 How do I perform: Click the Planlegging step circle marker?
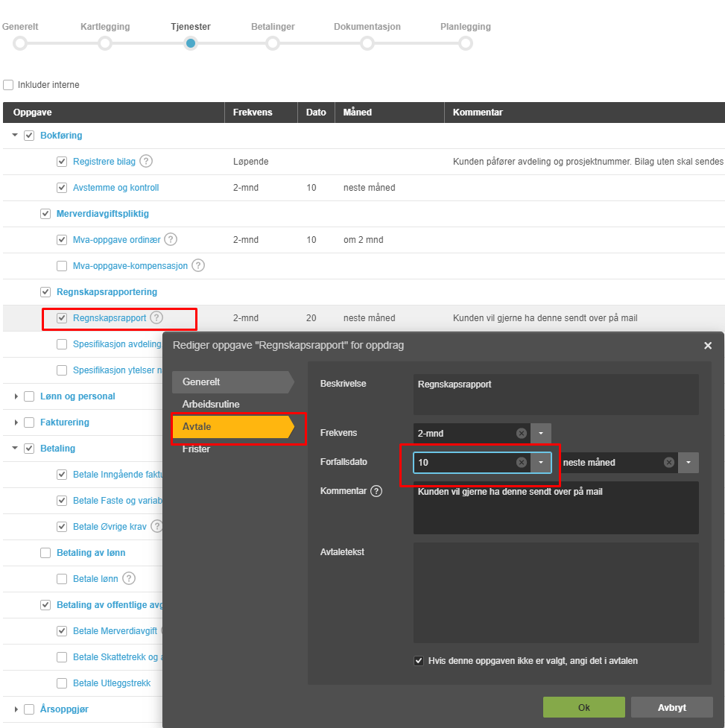(465, 43)
